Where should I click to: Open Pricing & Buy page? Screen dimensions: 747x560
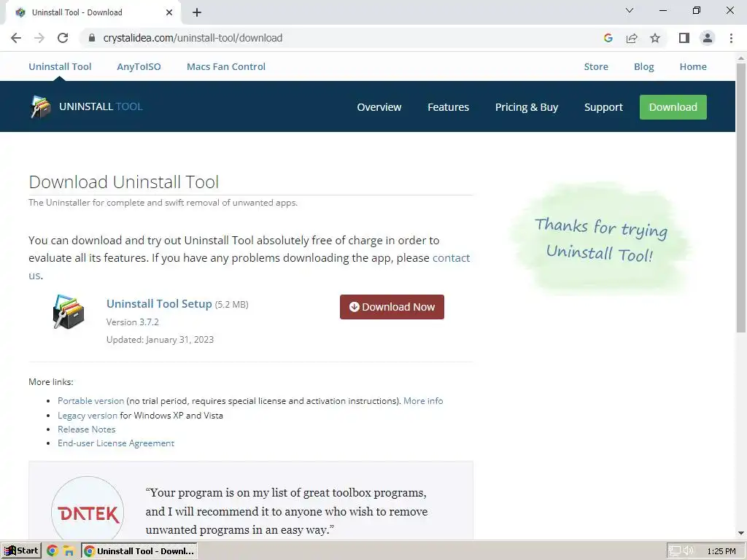[527, 107]
